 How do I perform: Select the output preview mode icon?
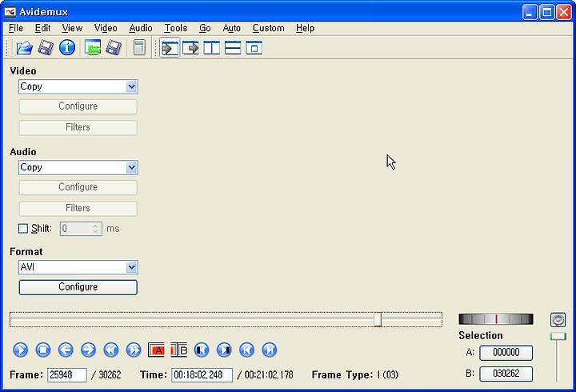click(x=190, y=48)
